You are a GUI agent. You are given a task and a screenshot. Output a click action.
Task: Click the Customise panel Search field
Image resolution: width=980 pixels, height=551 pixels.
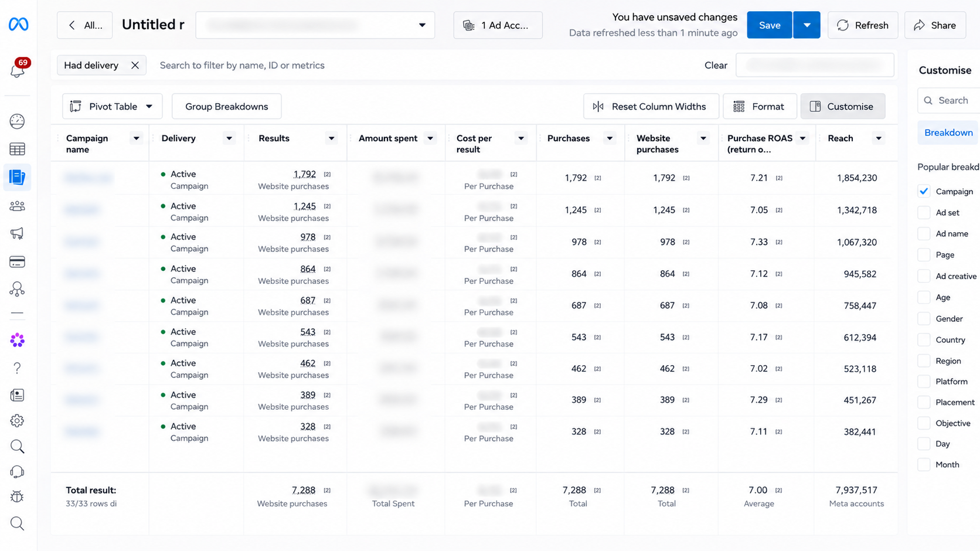(948, 100)
